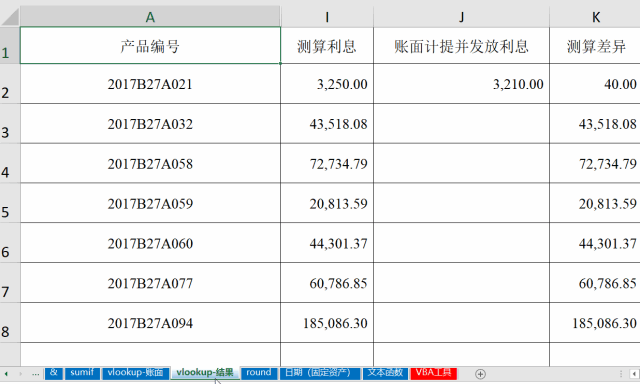Select row 8 header

(x=10, y=322)
